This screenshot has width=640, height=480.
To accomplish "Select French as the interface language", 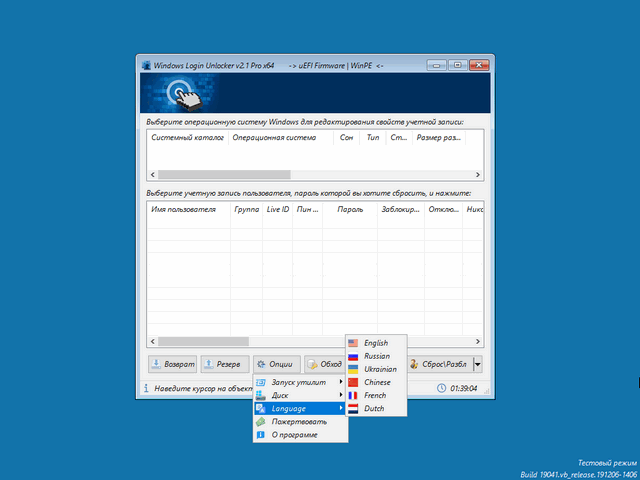I will 375,395.
